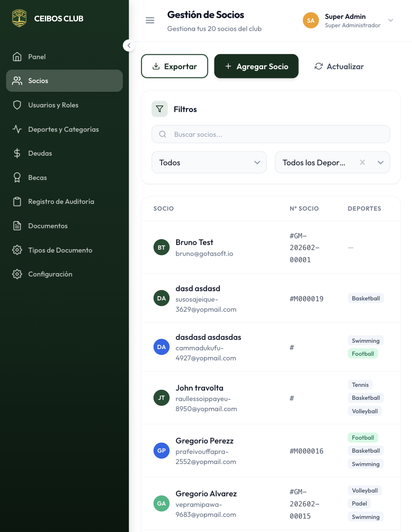
Task: Open the Todos status dropdown
Action: coord(209,162)
